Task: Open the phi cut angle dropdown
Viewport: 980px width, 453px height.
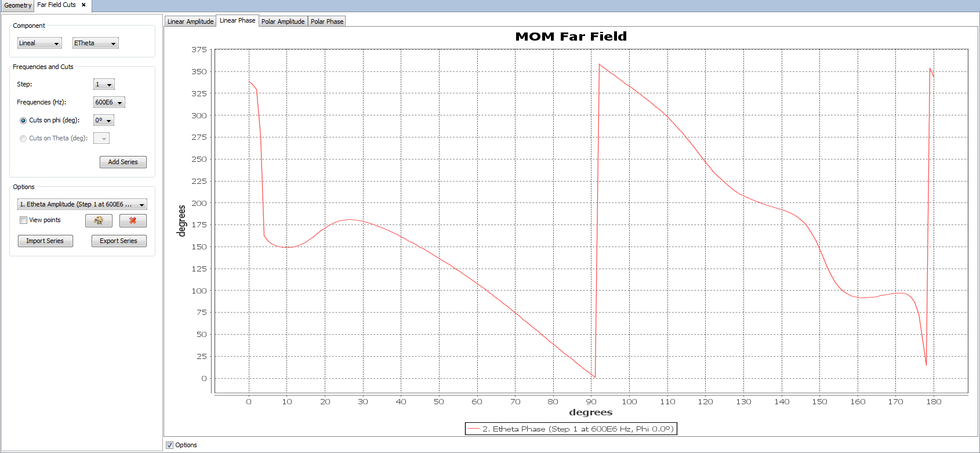Action: (x=104, y=121)
